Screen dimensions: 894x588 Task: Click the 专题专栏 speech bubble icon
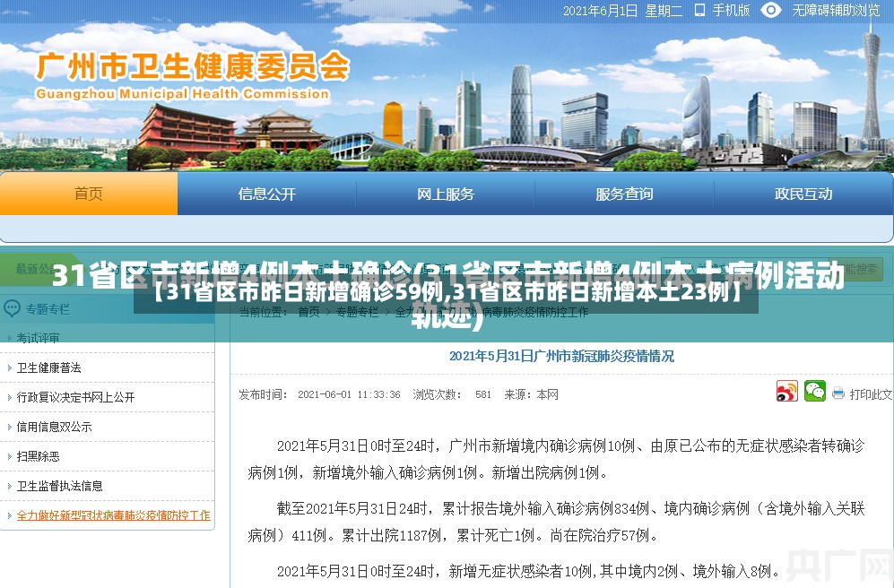coord(12,309)
